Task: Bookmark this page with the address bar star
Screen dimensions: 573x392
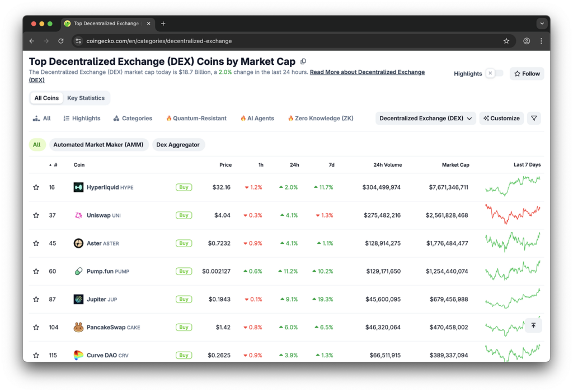Action: (506, 41)
